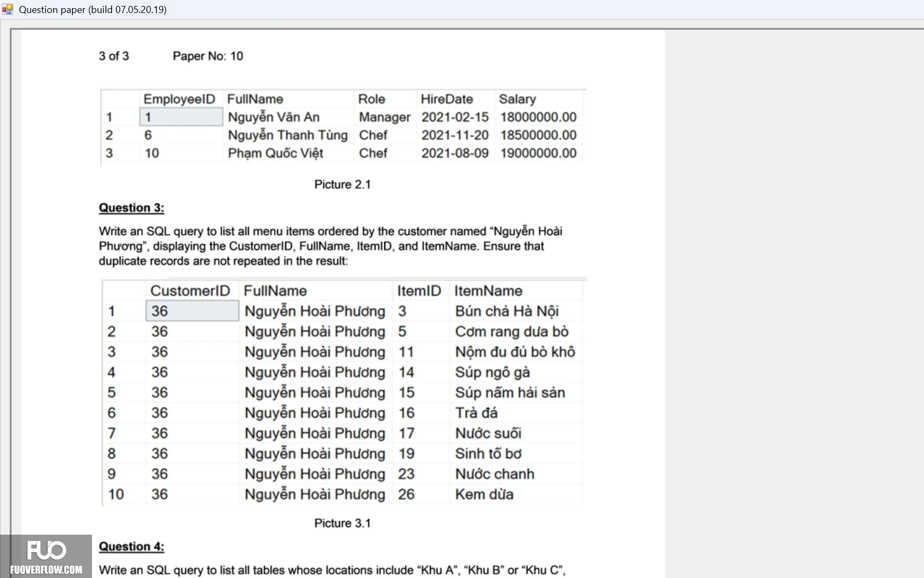
Task: Select the CustomerID column header
Action: tap(190, 291)
